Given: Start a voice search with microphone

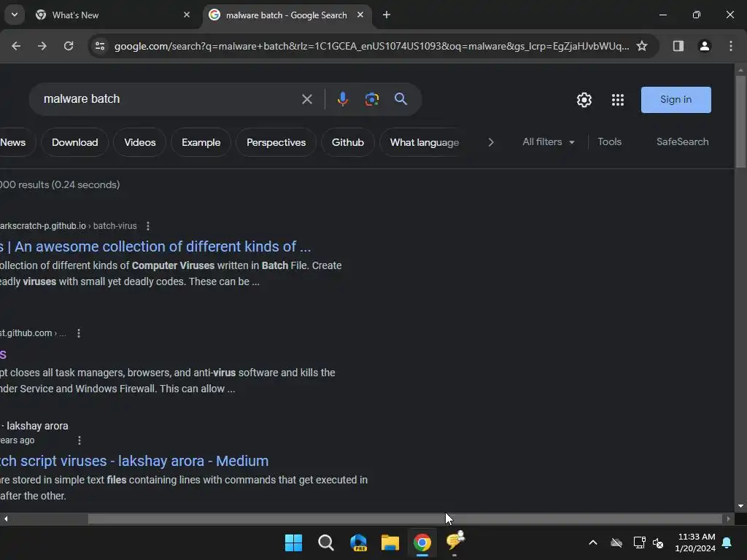Looking at the screenshot, I should (x=342, y=99).
